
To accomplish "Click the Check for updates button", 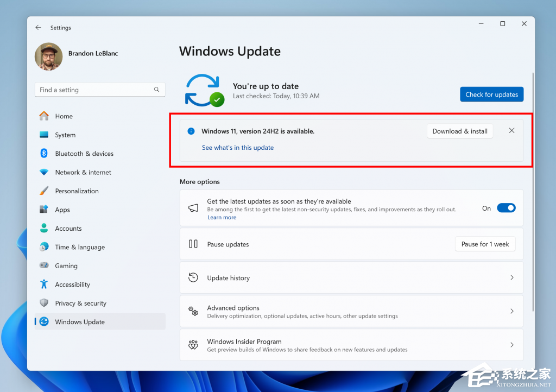I will tap(491, 94).
